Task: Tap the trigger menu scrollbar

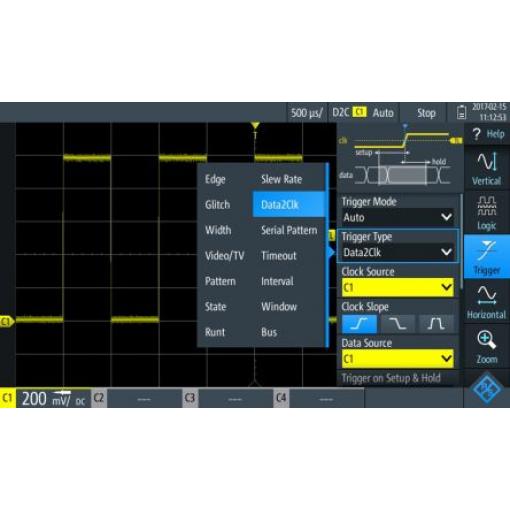Action: [x=462, y=241]
